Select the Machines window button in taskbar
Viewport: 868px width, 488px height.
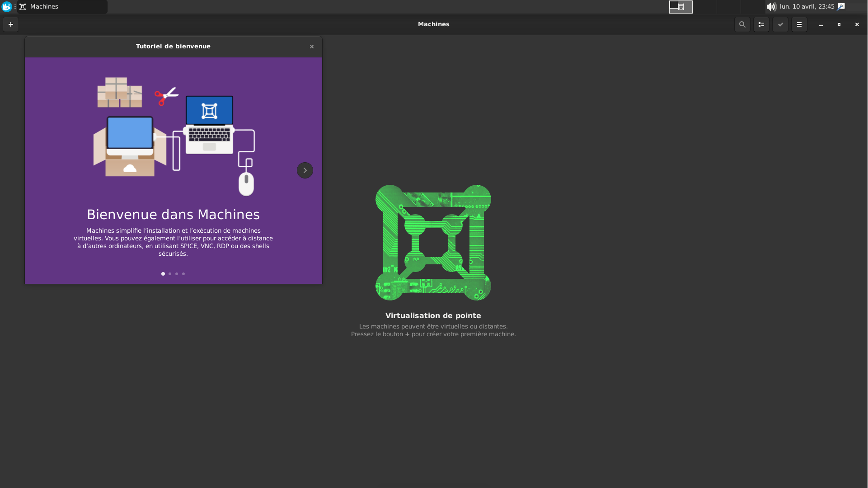pos(62,7)
